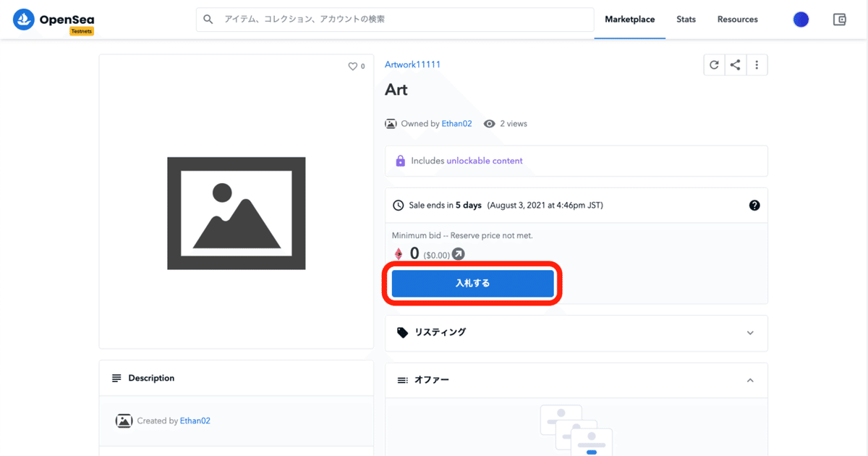Click the owner avatar icon beside Owned by
868x456 pixels.
coord(391,124)
